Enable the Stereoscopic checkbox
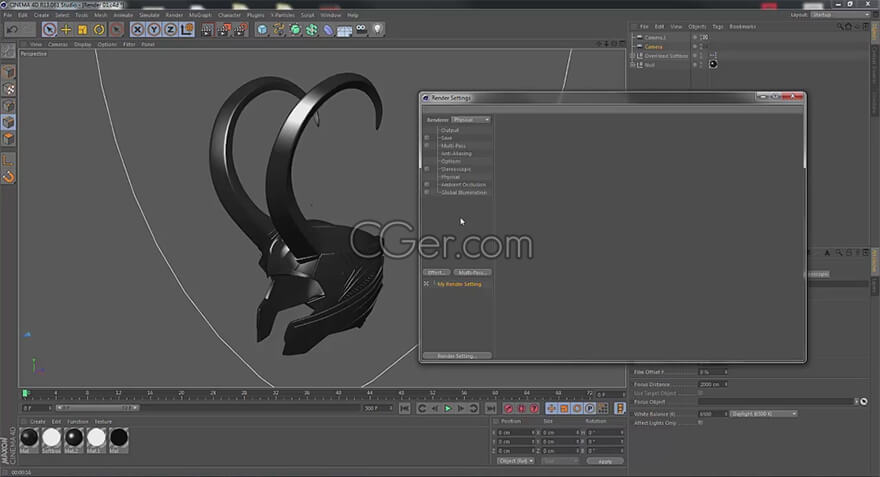The image size is (880, 477). pyautogui.click(x=427, y=169)
